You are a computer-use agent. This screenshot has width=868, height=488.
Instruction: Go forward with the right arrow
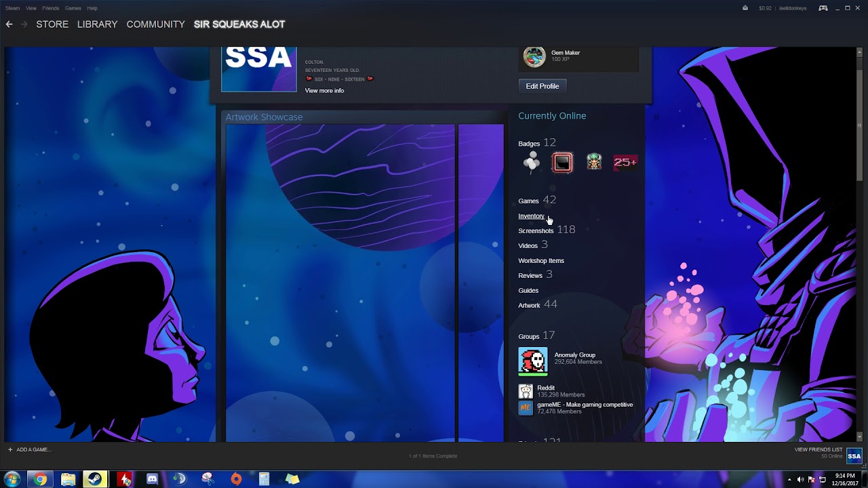[24, 24]
